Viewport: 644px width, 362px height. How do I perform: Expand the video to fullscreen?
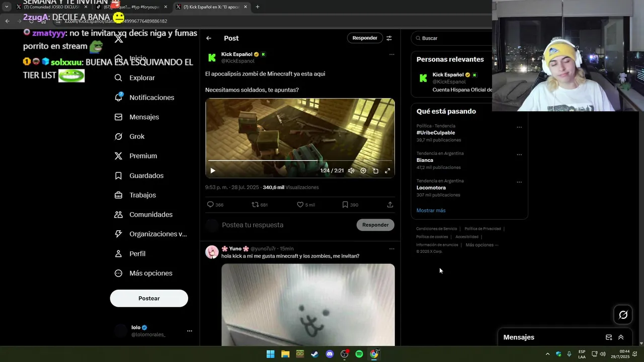coord(387,171)
